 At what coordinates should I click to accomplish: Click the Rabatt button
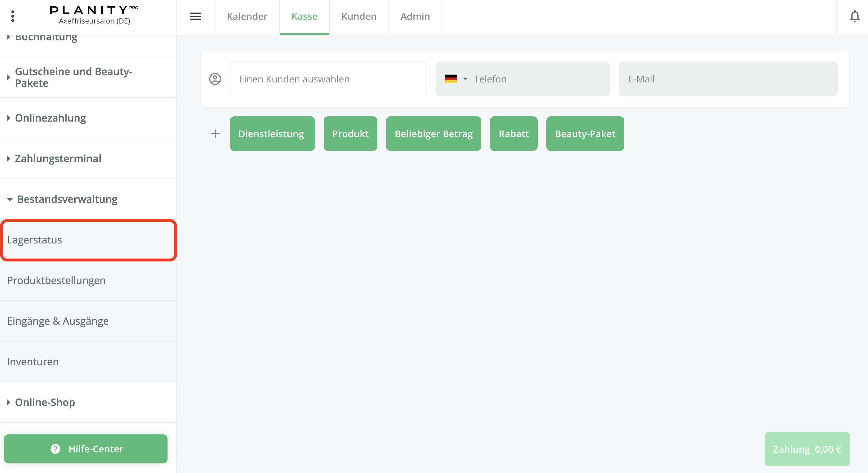[x=513, y=134]
